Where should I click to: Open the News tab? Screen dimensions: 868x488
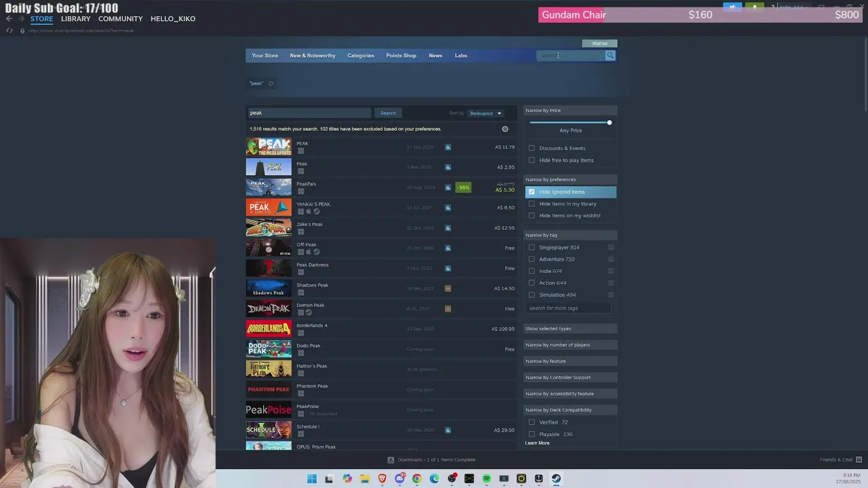(x=435, y=56)
